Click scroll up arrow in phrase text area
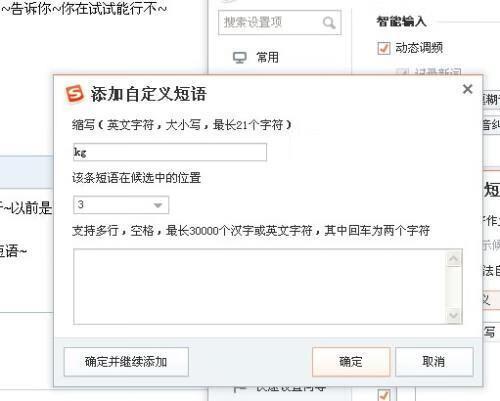The height and width of the screenshot is (401, 500). coord(453,259)
